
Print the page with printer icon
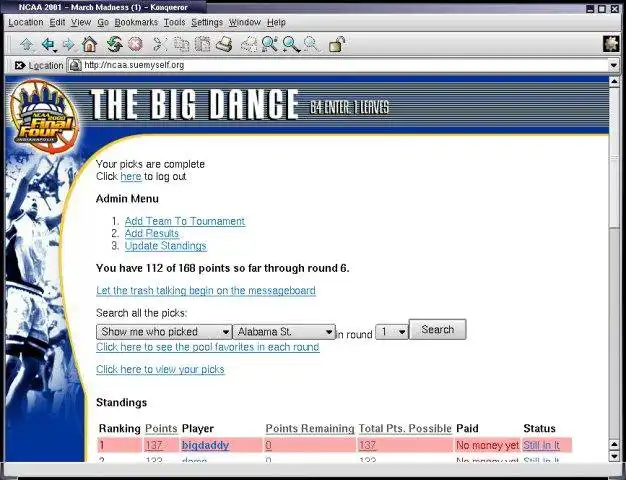tap(224, 44)
